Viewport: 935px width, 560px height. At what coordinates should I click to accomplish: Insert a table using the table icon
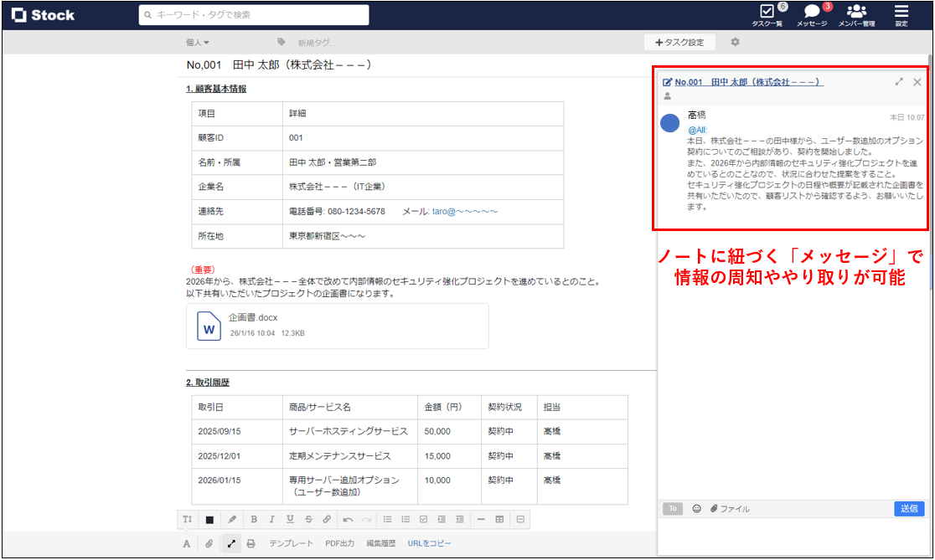click(x=501, y=519)
